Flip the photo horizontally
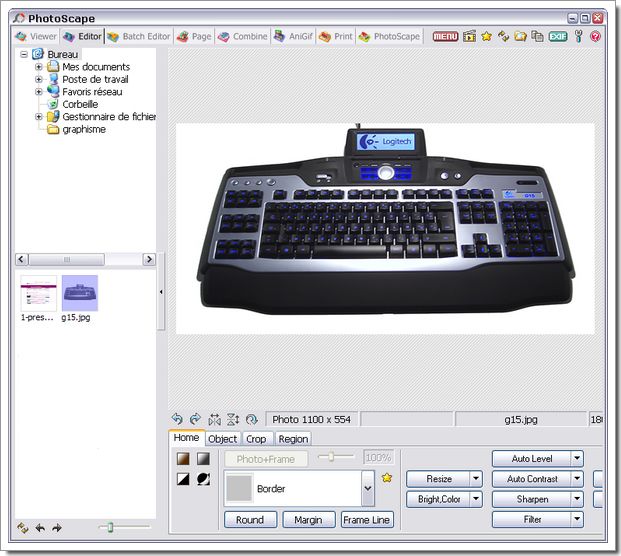This screenshot has height=556, width=621. (x=214, y=419)
